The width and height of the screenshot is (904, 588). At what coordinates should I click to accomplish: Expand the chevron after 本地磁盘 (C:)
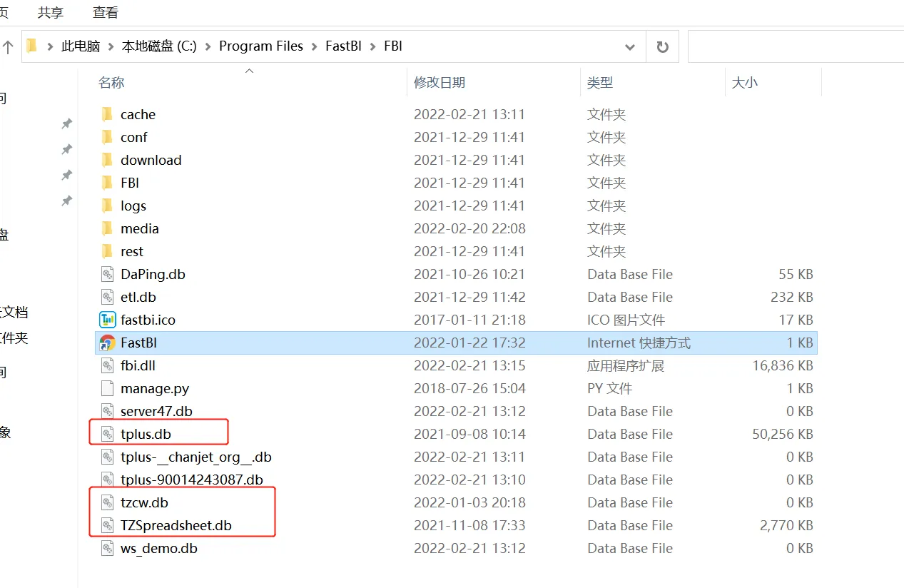(x=208, y=46)
